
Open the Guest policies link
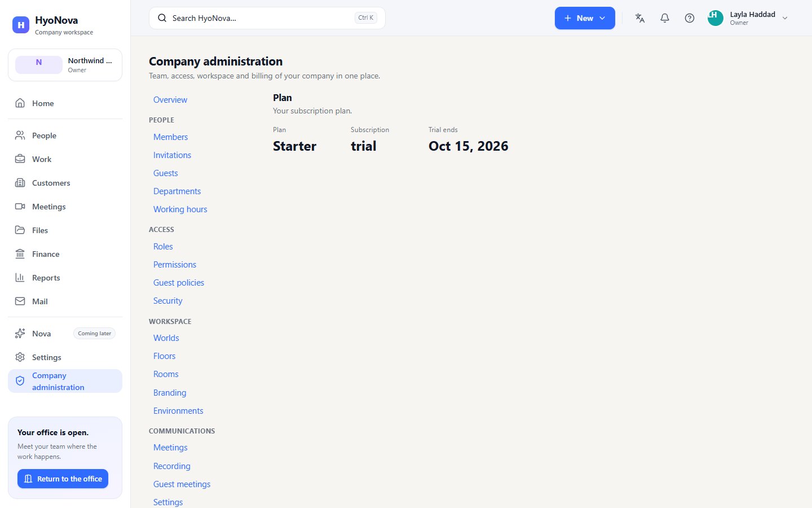[179, 283]
